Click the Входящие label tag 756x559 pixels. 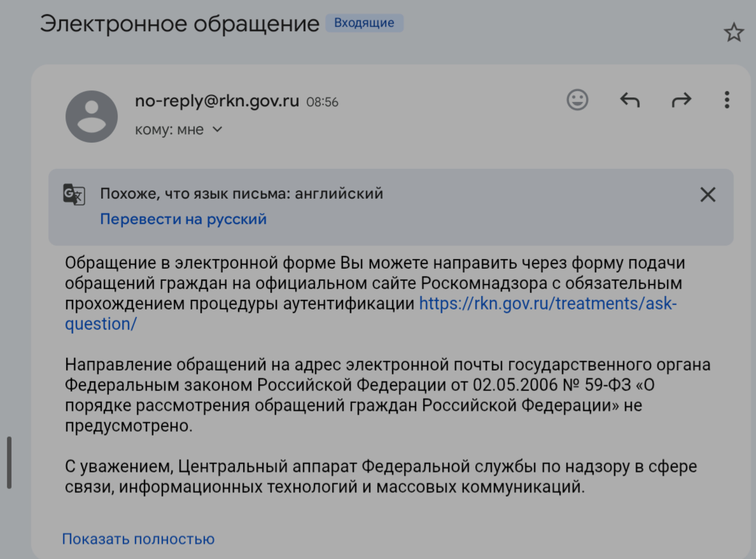click(x=364, y=23)
